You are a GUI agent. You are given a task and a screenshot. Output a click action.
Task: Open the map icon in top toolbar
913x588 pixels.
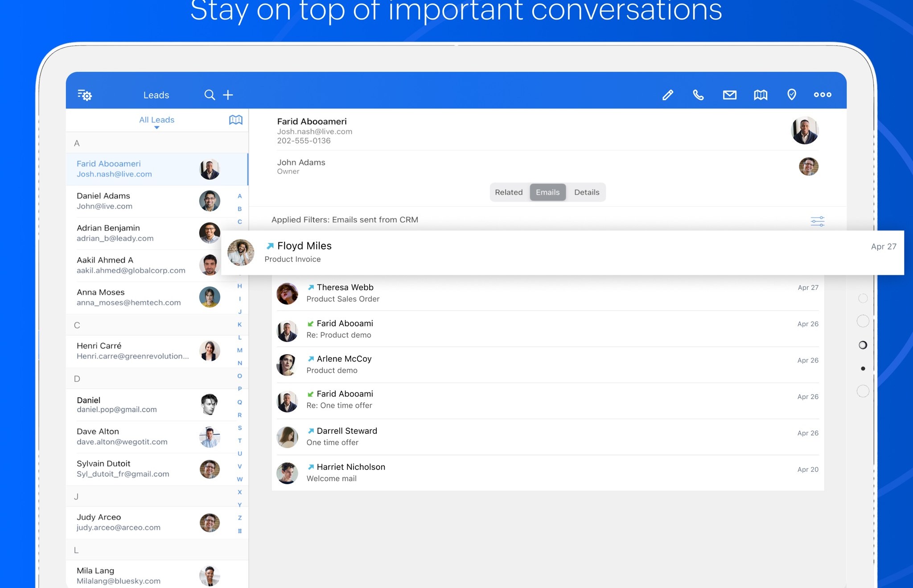click(761, 95)
